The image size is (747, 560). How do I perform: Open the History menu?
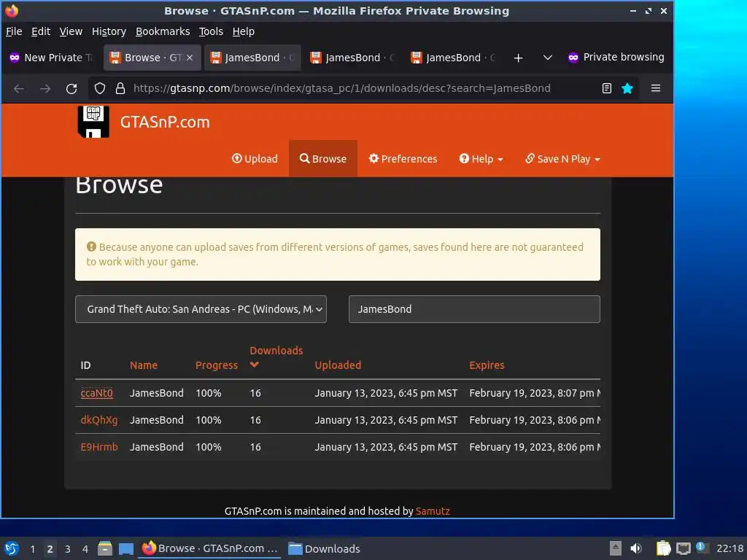(109, 31)
